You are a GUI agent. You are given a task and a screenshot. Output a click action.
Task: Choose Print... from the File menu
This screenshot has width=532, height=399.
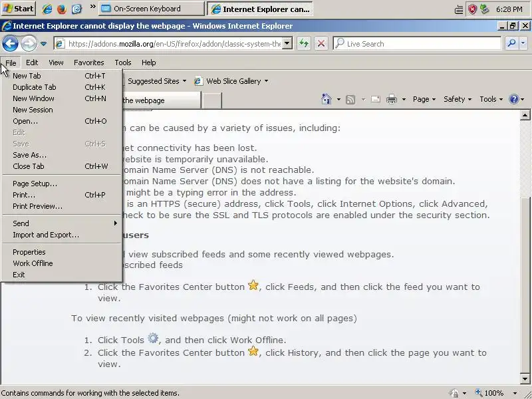click(x=61, y=195)
